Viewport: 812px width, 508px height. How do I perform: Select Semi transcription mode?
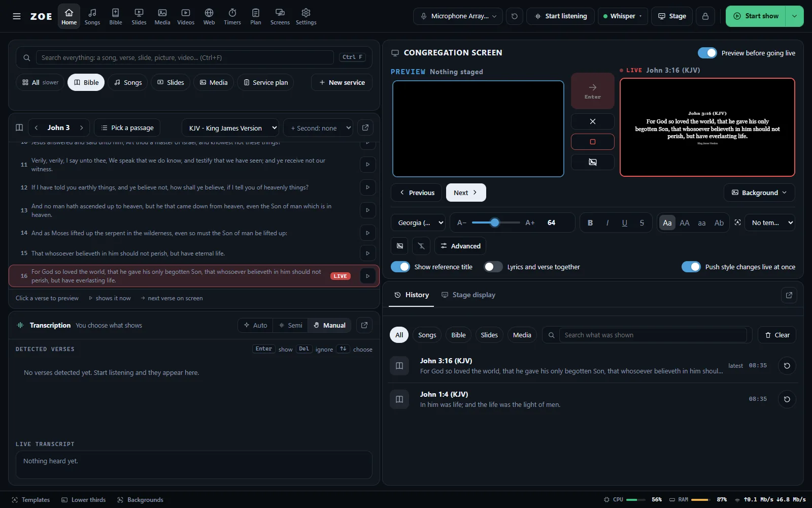coord(290,325)
